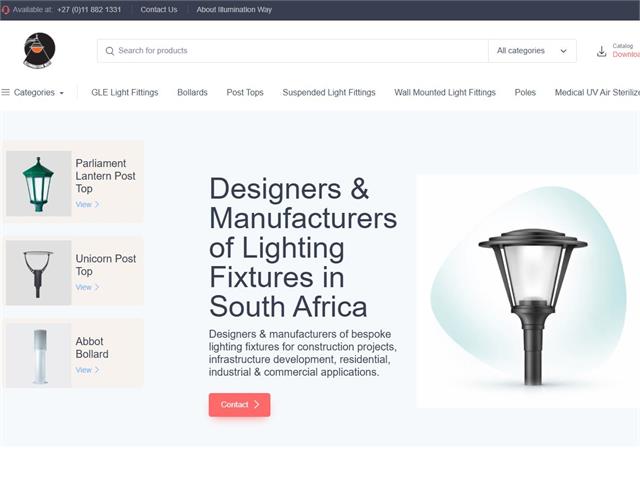Open the Categories dropdown caret

(62, 93)
